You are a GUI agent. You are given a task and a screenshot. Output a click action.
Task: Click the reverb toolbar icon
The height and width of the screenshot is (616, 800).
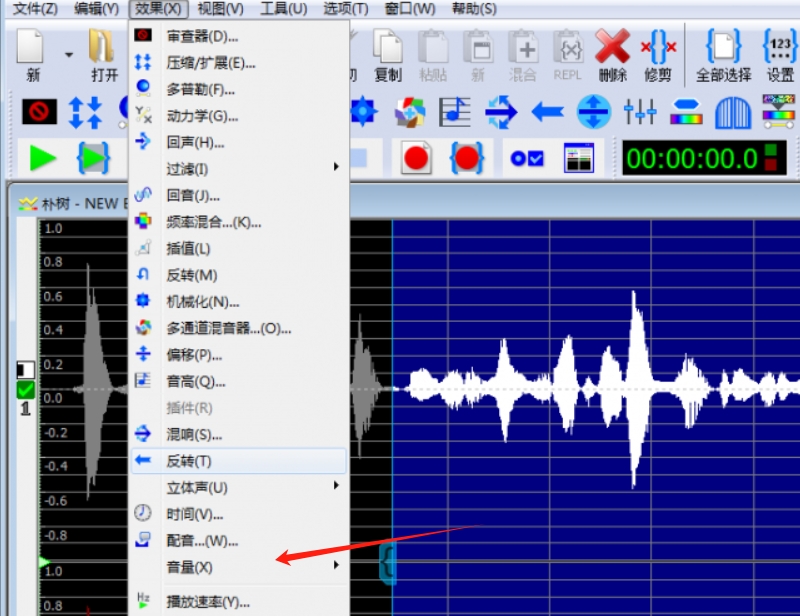[x=501, y=112]
